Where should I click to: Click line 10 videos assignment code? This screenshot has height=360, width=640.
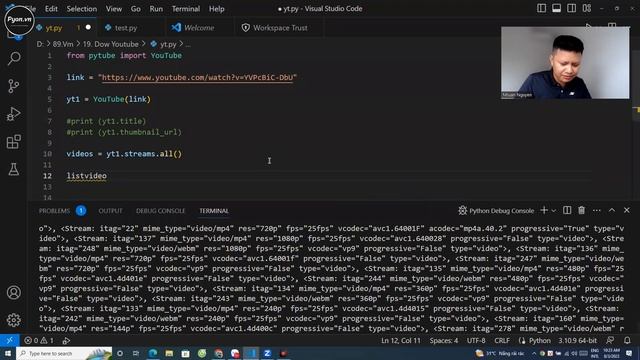coord(124,154)
